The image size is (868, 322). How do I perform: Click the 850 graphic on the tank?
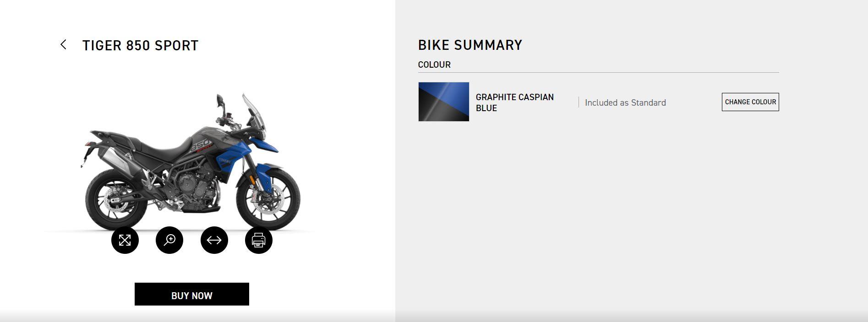click(x=200, y=145)
